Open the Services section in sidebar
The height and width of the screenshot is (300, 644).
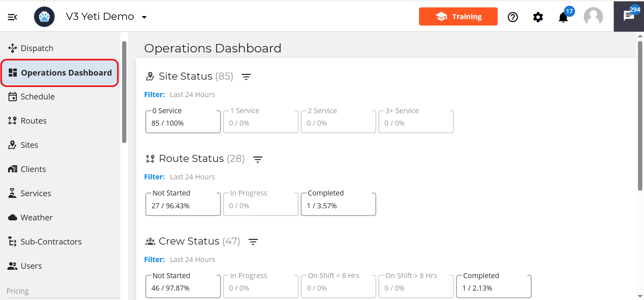click(36, 193)
